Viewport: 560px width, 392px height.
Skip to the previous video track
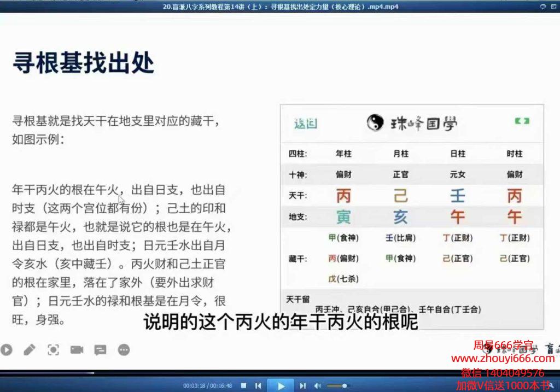(258, 385)
